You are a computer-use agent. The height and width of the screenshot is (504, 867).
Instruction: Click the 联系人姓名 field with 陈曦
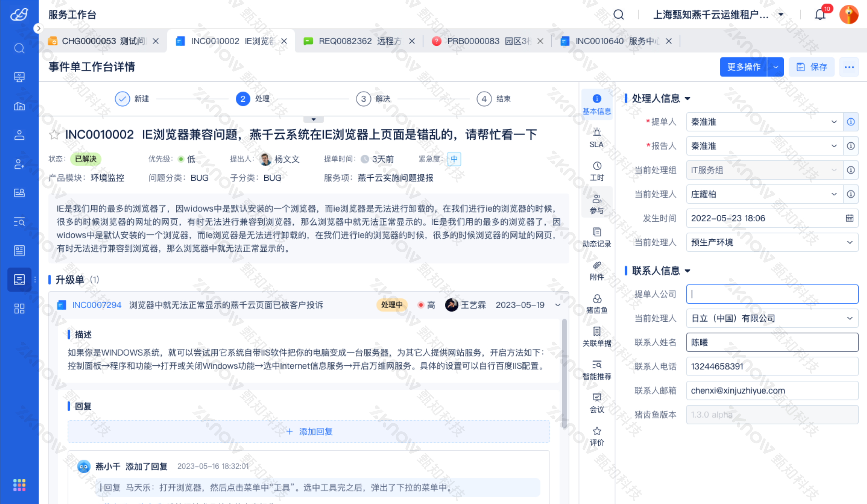coord(772,342)
